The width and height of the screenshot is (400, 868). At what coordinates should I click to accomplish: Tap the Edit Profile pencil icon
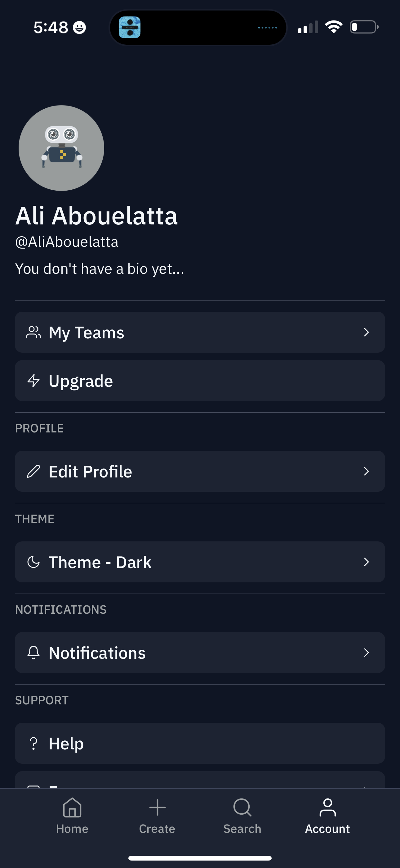pyautogui.click(x=33, y=471)
